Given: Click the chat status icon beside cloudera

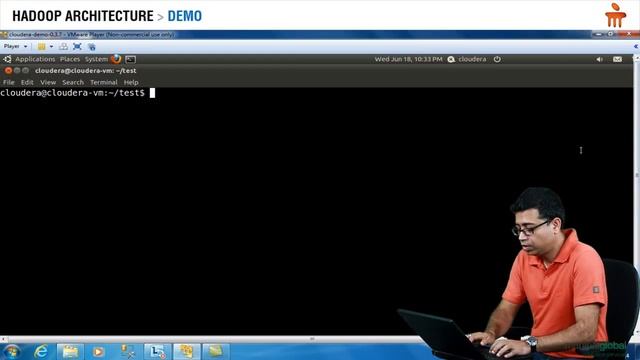Looking at the screenshot, I should coord(451,59).
